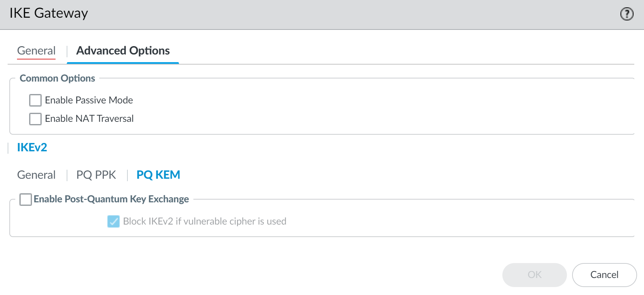Viewport: 644px width, 295px height.
Task: Open the help icon in dialog header
Action: click(627, 14)
